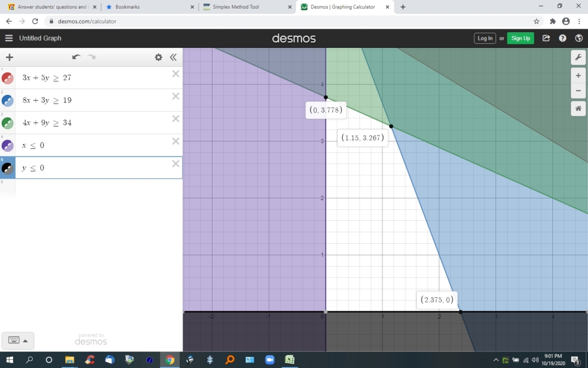The image size is (588, 368).
Task: Delete the 3x + 5y ≥ 27 expression
Action: 176,74
